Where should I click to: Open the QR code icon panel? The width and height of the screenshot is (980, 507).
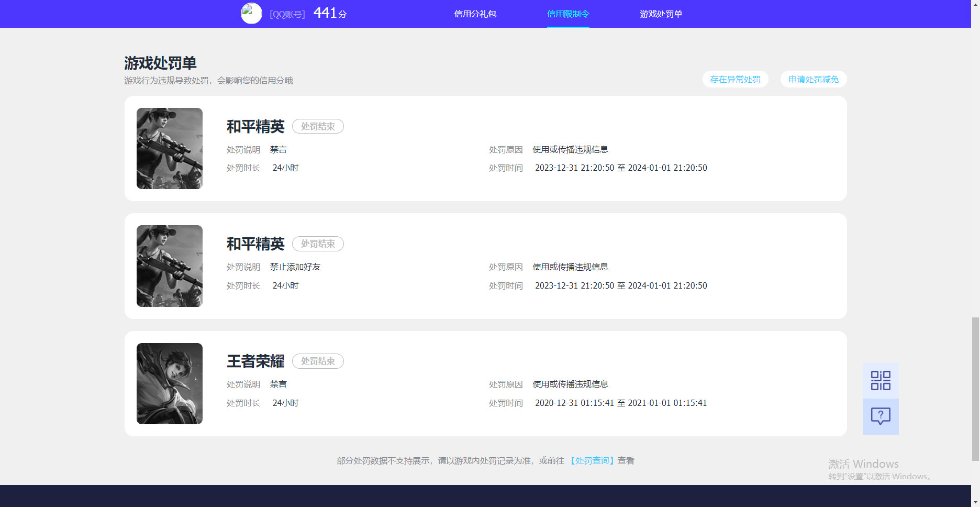pos(881,381)
